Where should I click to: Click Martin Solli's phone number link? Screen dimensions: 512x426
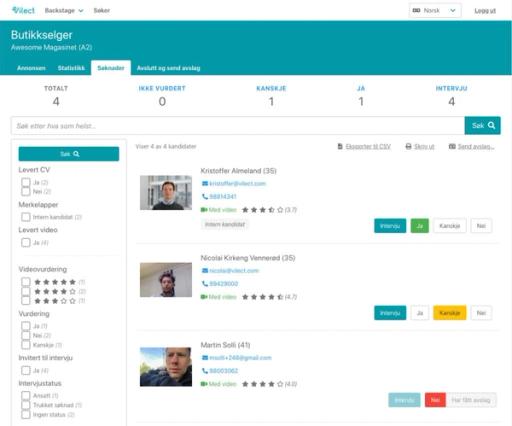[224, 371]
